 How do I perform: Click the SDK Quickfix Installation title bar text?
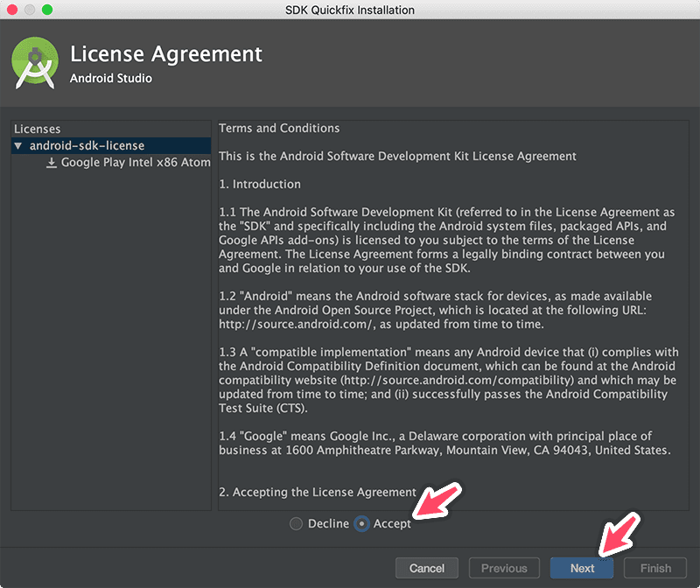(350, 10)
